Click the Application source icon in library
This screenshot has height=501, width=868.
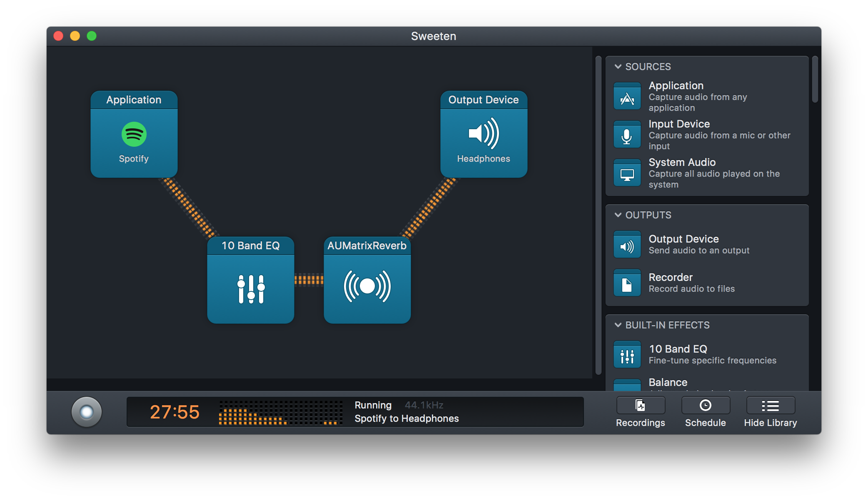[x=627, y=96]
